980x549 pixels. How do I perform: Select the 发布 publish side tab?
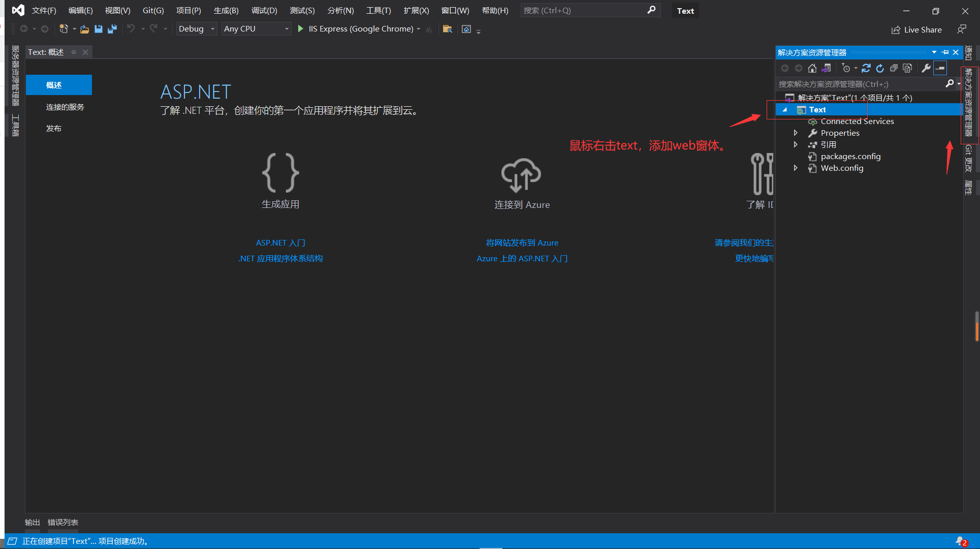tap(54, 128)
